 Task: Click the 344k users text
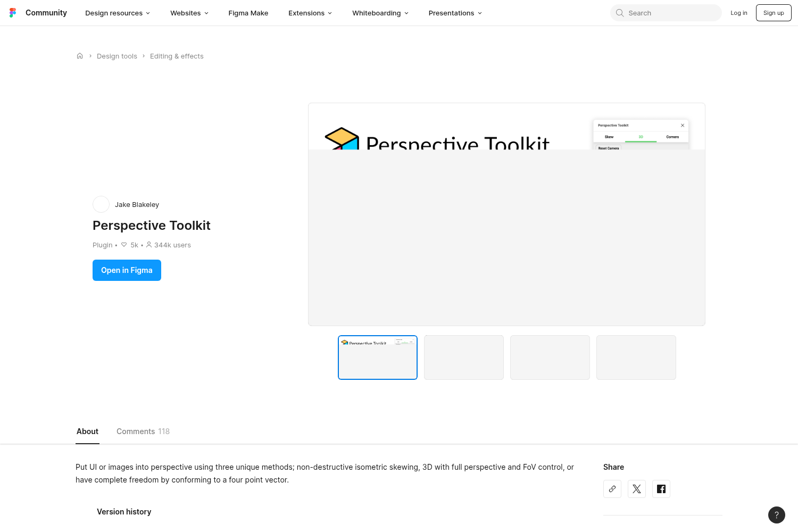(172, 245)
